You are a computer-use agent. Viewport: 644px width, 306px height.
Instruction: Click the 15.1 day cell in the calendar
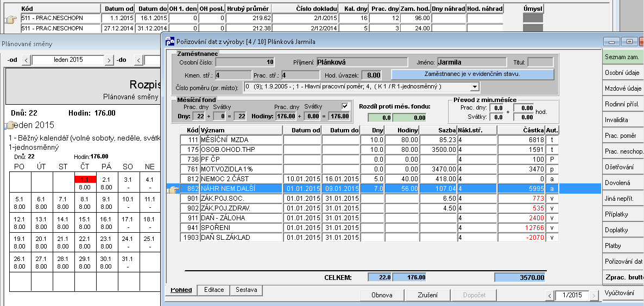coord(85,223)
